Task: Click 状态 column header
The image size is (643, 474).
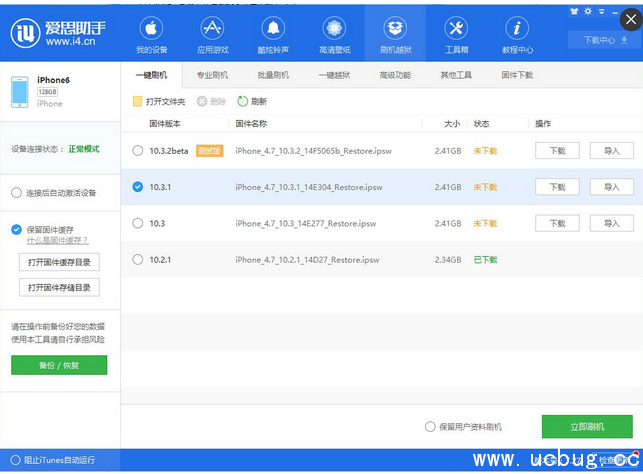Action: [481, 123]
